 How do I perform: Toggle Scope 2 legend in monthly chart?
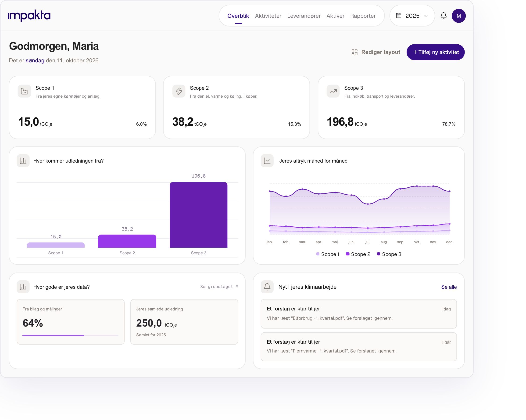(358, 254)
